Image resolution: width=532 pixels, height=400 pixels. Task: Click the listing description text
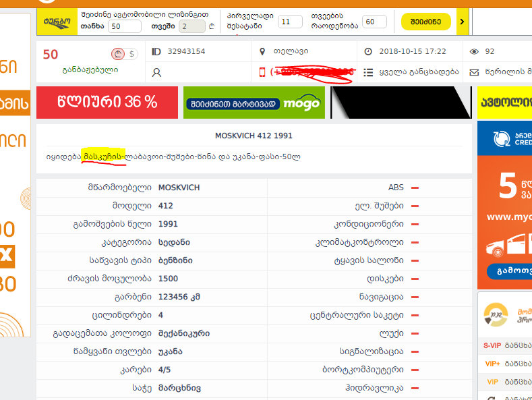[x=173, y=156]
